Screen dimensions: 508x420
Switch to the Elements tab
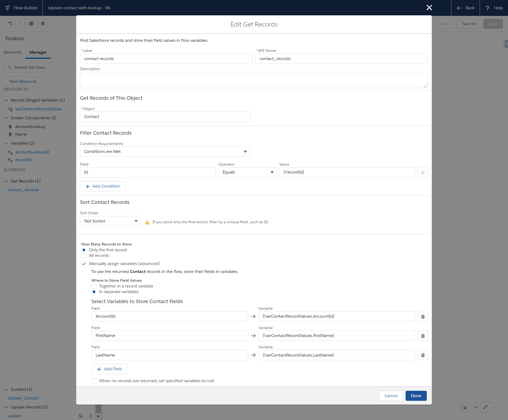[x=13, y=52]
